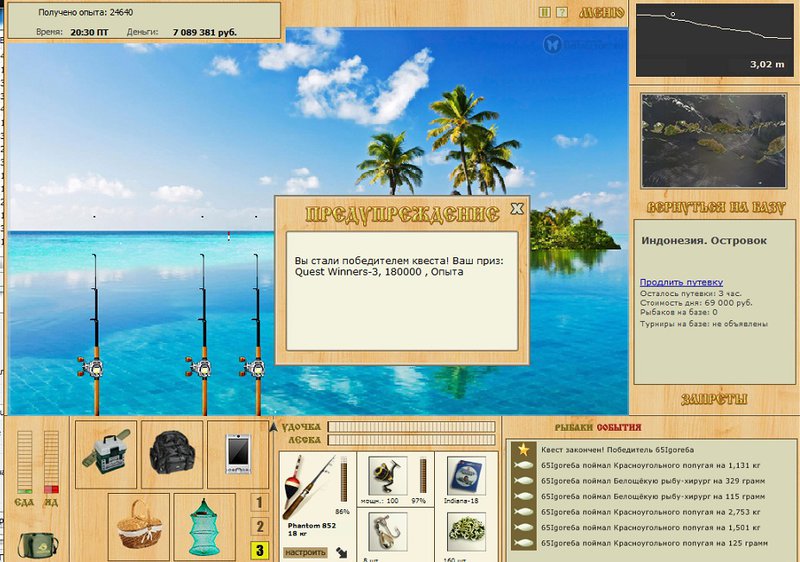Click fish icon beside 329 грамм catch
The width and height of the screenshot is (800, 562).
tap(523, 481)
